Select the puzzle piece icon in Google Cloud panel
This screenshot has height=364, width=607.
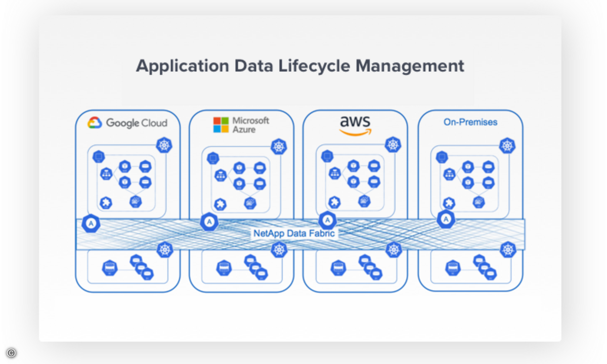pos(106,203)
